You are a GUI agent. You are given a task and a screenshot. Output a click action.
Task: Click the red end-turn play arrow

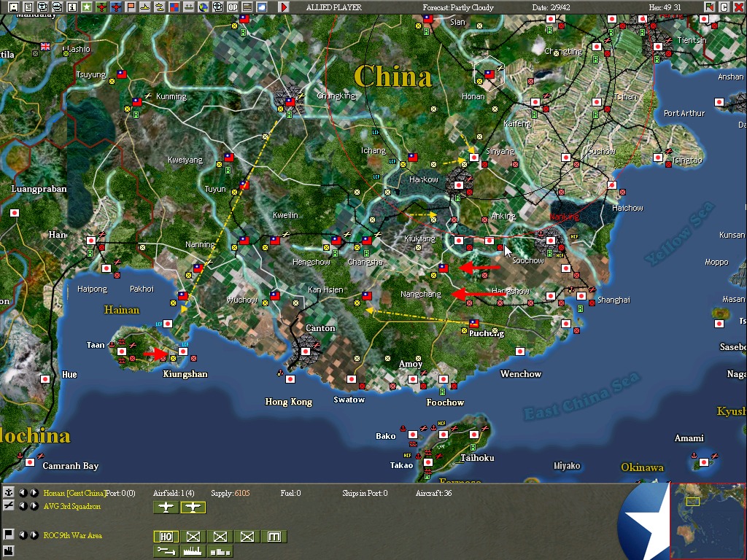tap(284, 7)
